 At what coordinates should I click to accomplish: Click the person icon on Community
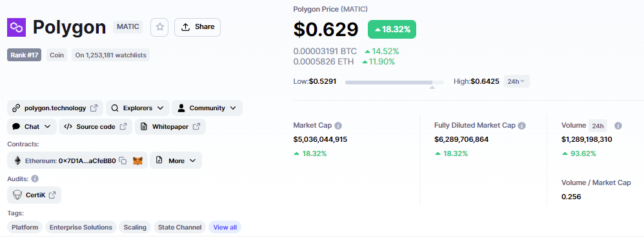181,108
